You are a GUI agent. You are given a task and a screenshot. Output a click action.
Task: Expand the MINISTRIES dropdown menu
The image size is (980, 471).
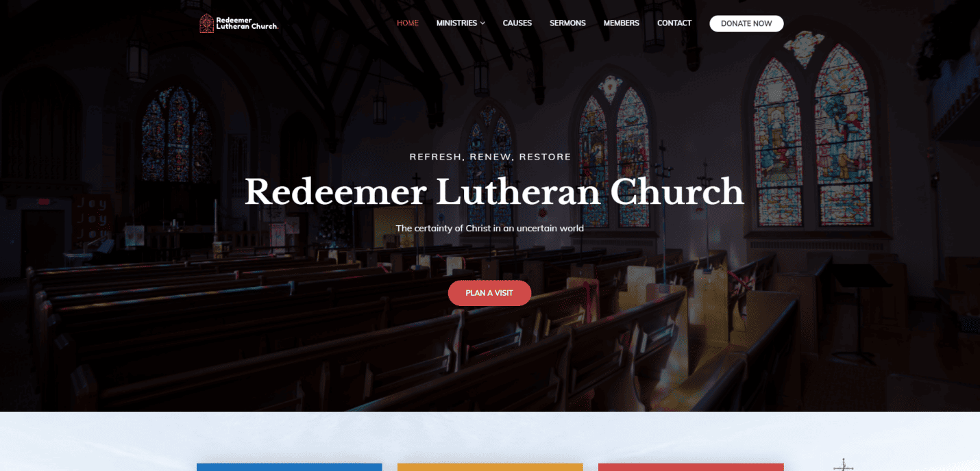(x=460, y=23)
